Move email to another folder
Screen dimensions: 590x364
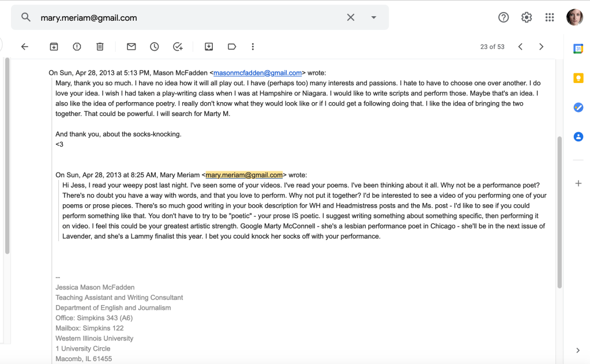pyautogui.click(x=209, y=47)
